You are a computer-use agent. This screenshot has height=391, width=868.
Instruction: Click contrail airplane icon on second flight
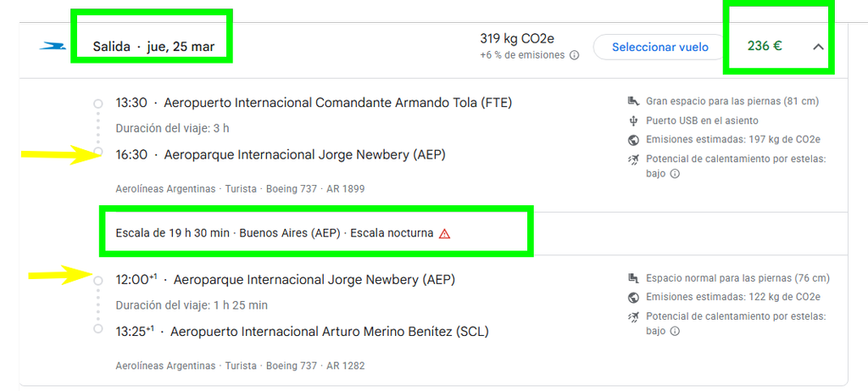(x=634, y=317)
